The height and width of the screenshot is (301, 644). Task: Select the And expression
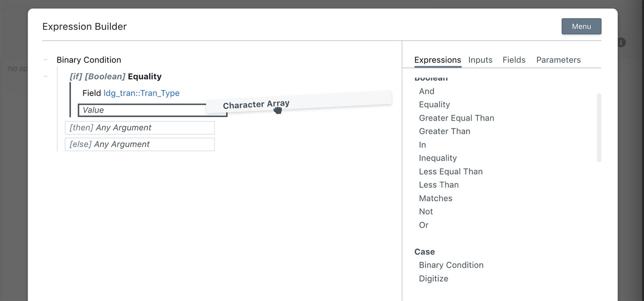coord(427,91)
